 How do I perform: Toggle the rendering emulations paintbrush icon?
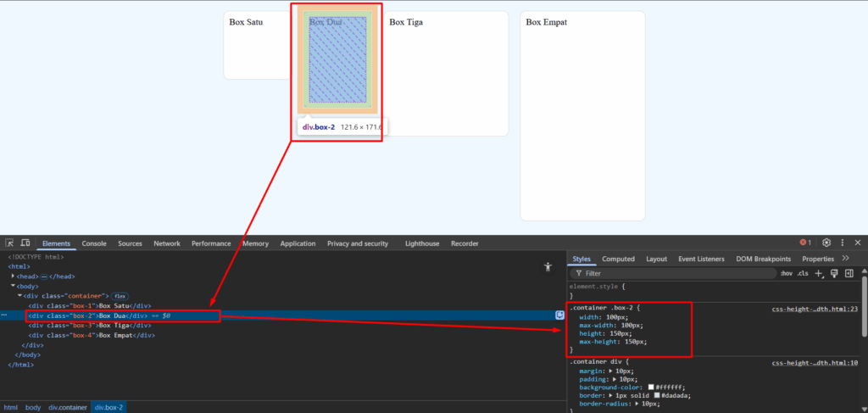click(835, 273)
